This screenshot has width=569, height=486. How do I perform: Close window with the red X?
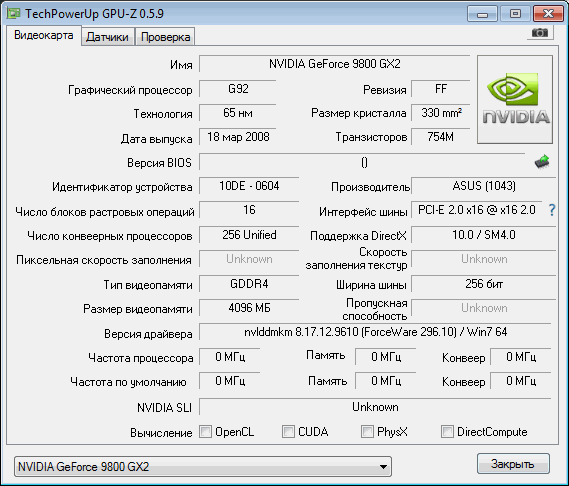coord(548,14)
